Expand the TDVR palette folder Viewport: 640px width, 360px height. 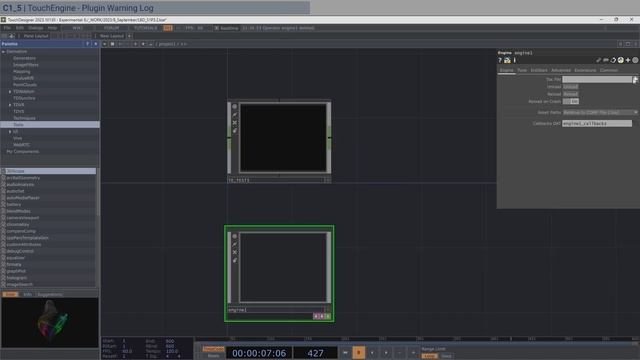tap(10, 105)
